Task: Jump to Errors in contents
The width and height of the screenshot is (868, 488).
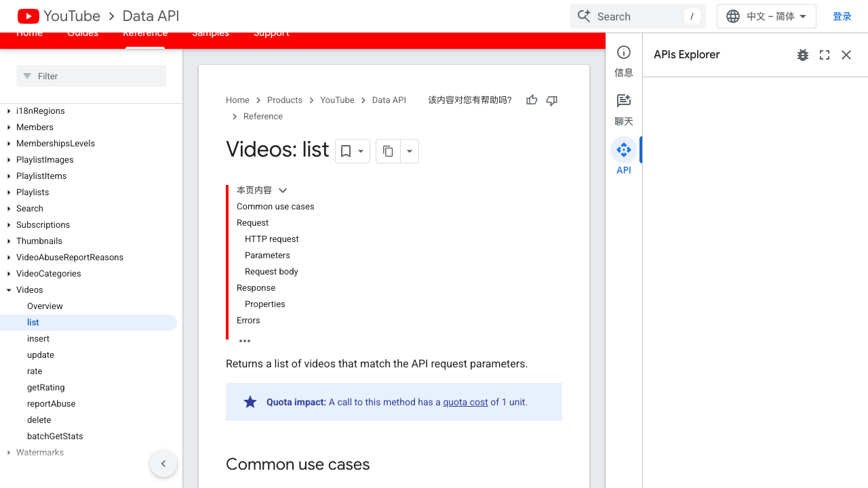Action: click(248, 321)
